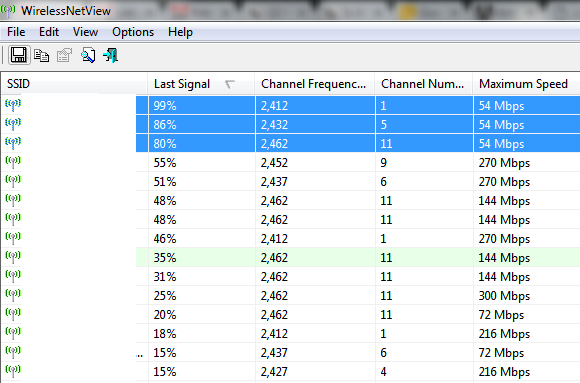Click 54 Mbps in the 99% row
The height and width of the screenshot is (383, 580).
coord(501,106)
